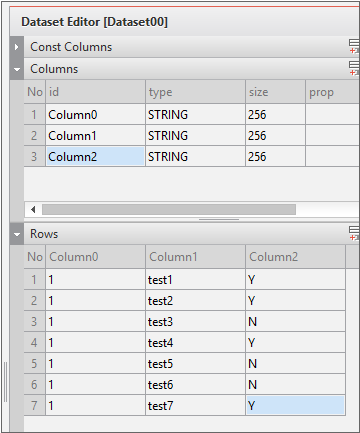
Task: Click the left arrow of the horizontal scrollbar
Action: [33, 210]
